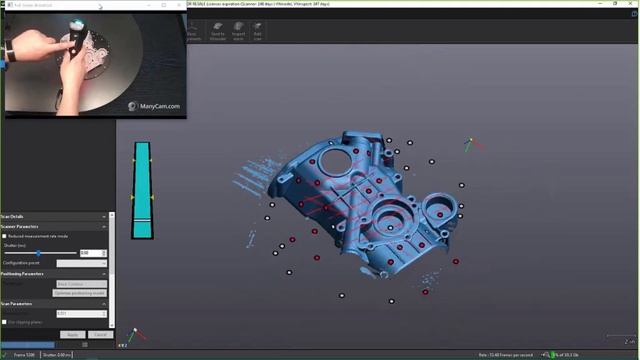Toggle Reduced measurement rate mode checkbox
Viewport: 640px width, 360px height.
(4, 236)
